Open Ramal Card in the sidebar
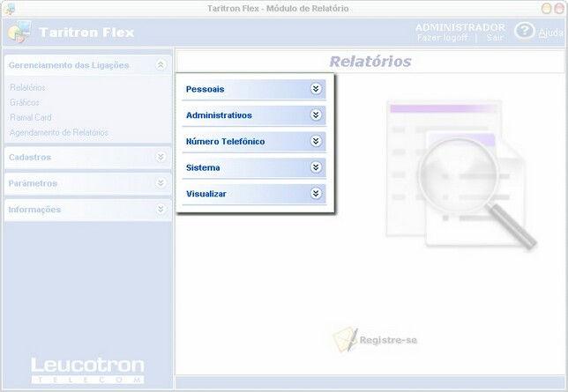This screenshot has width=568, height=392. [x=30, y=117]
